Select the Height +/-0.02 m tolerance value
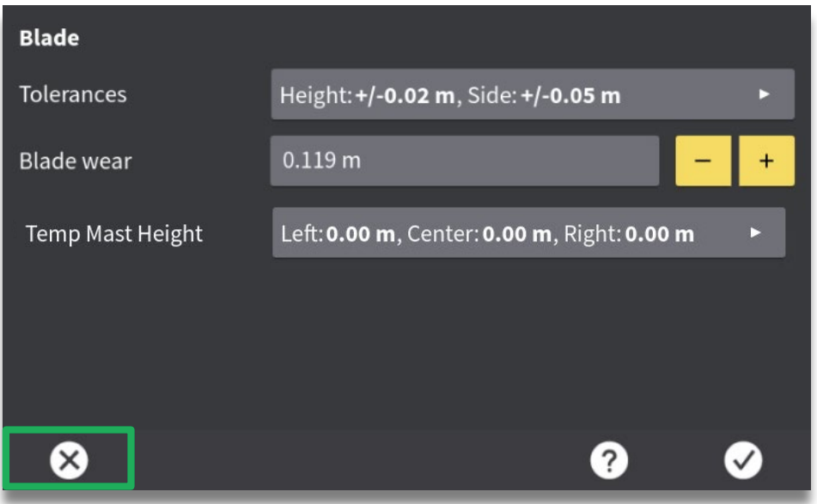Viewport: 817px width, 504px height. pos(368,95)
